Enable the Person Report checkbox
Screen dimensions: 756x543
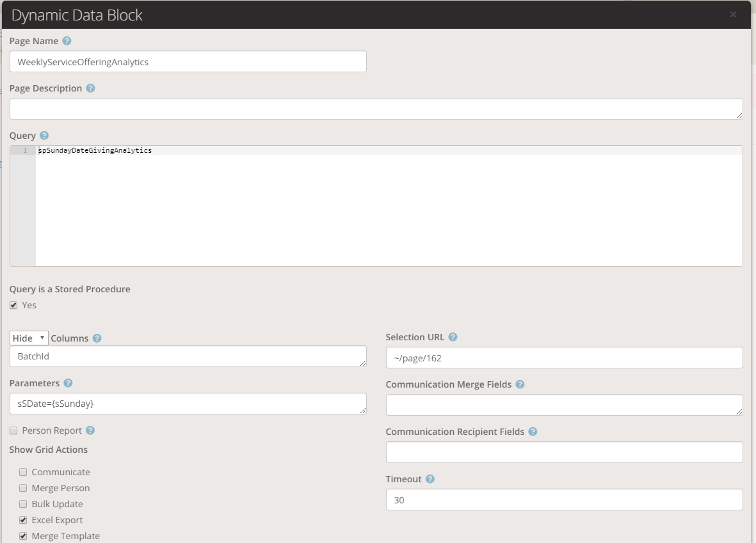coord(13,431)
